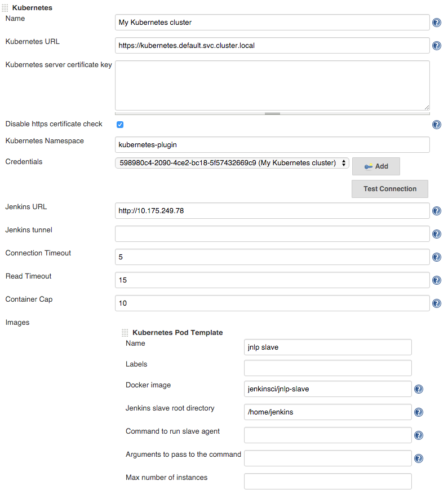The height and width of the screenshot is (494, 448).
Task: Click the Arguments to pass to command field
Action: point(328,458)
